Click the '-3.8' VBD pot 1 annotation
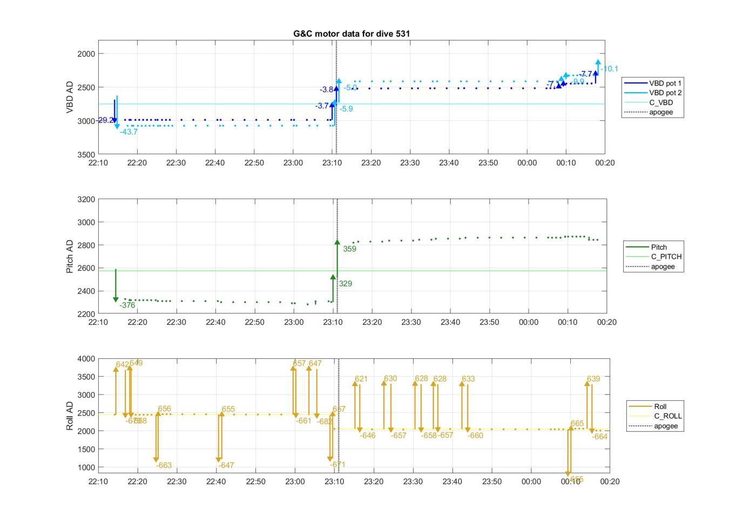Viewport: 756px width, 532px height. coord(326,90)
